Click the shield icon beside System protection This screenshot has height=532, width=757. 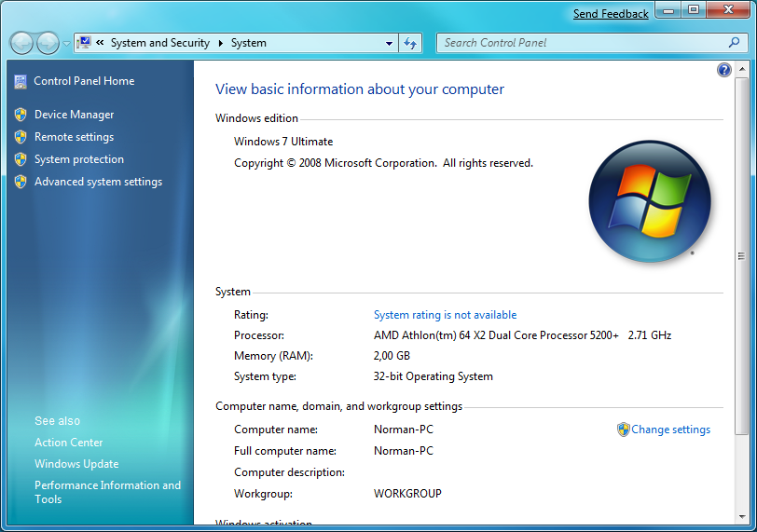click(21, 159)
